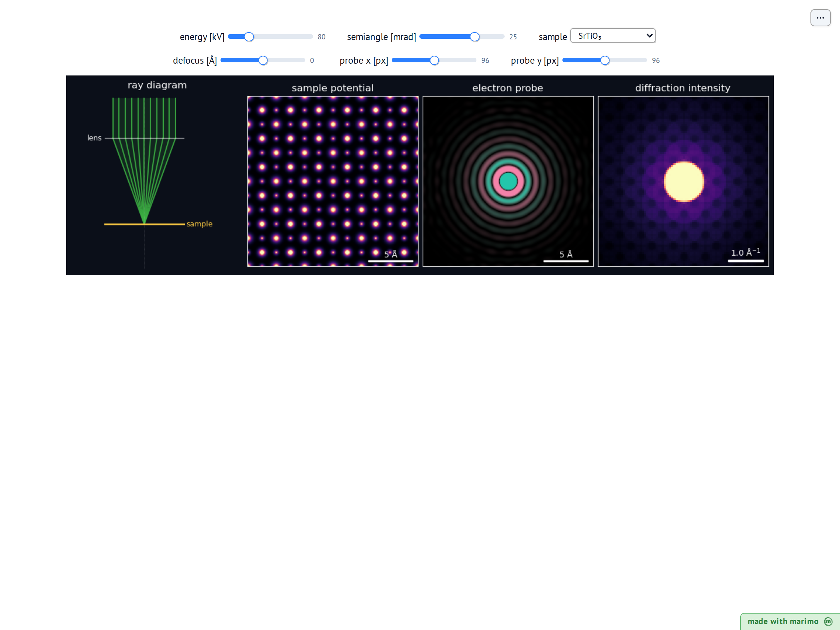The image size is (840, 630).
Task: Click the 'probe x [px]' label
Action: (364, 60)
